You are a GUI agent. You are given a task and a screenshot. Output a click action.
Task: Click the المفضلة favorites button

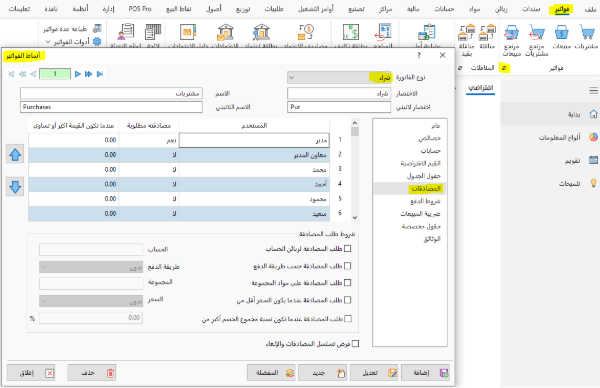click(271, 372)
